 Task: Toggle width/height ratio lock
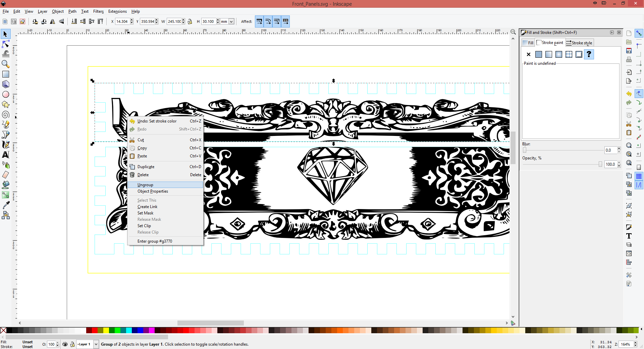(x=190, y=21)
